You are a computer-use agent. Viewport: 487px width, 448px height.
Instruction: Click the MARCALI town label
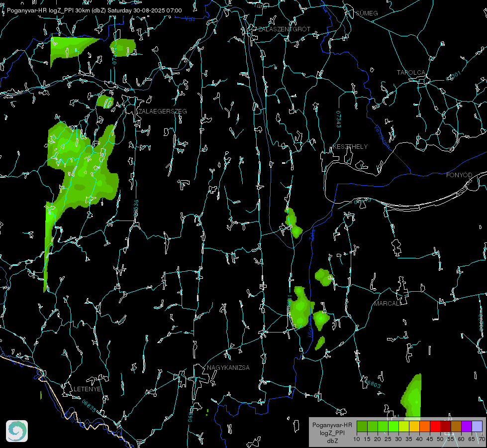pyautogui.click(x=387, y=304)
